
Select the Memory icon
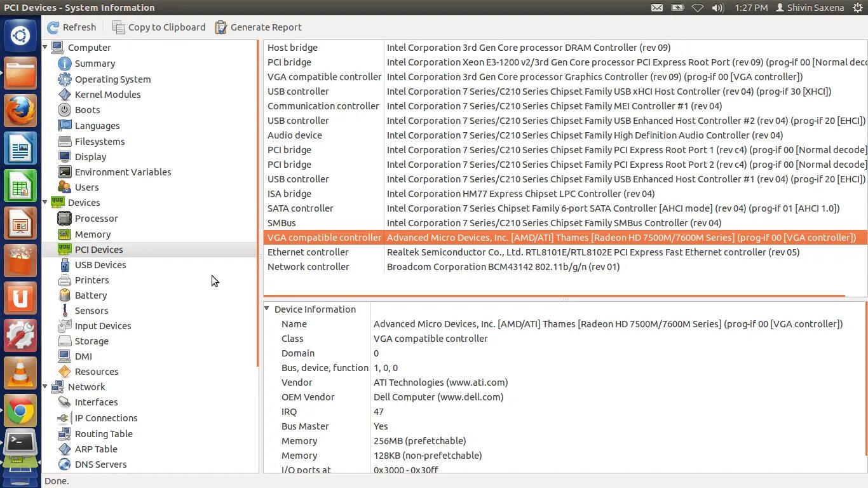pyautogui.click(x=64, y=234)
